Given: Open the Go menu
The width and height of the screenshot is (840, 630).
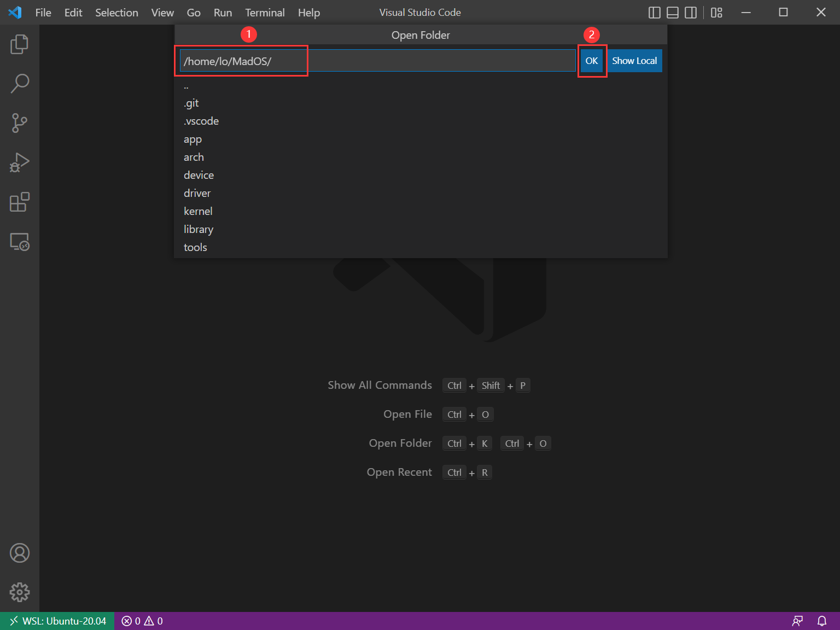Looking at the screenshot, I should point(194,13).
